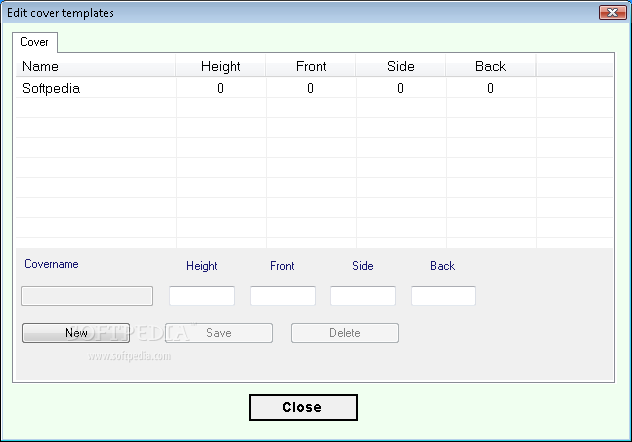Screen dimensions: 632x442
Task: Create a new cover template with New
Action: pos(76,333)
